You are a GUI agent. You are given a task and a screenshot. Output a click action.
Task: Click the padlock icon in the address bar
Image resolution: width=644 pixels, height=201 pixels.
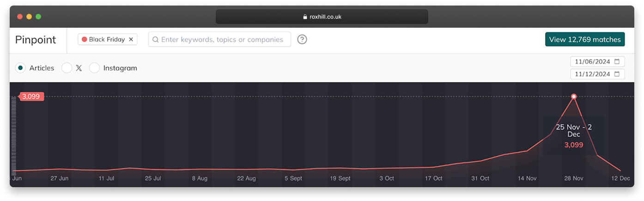305,17
